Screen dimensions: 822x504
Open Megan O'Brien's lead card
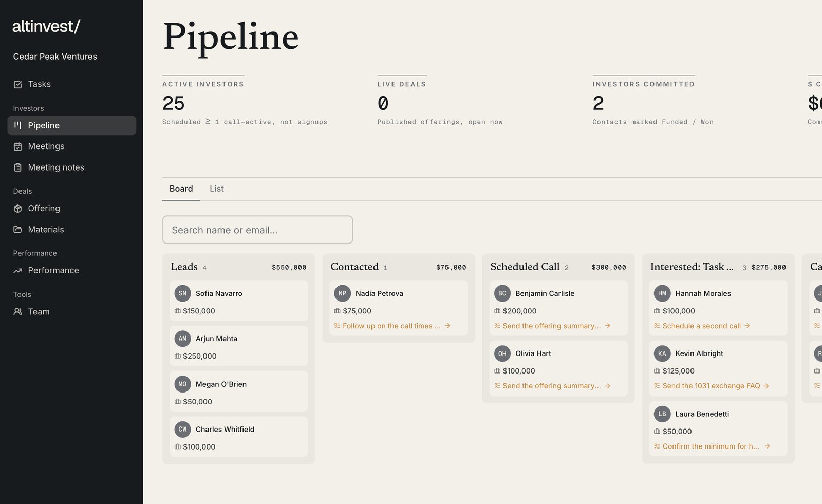(239, 391)
